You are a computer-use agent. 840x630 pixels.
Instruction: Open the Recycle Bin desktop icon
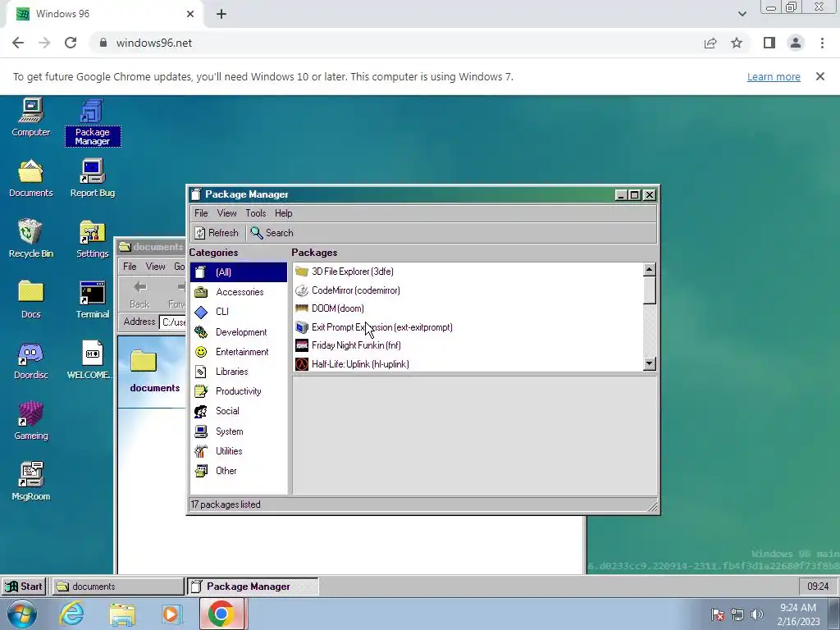tap(30, 239)
